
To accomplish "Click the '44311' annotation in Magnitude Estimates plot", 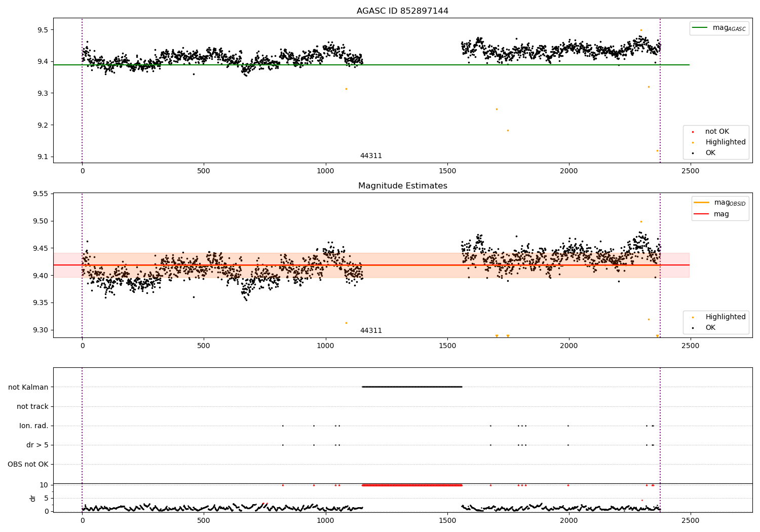I will [371, 331].
